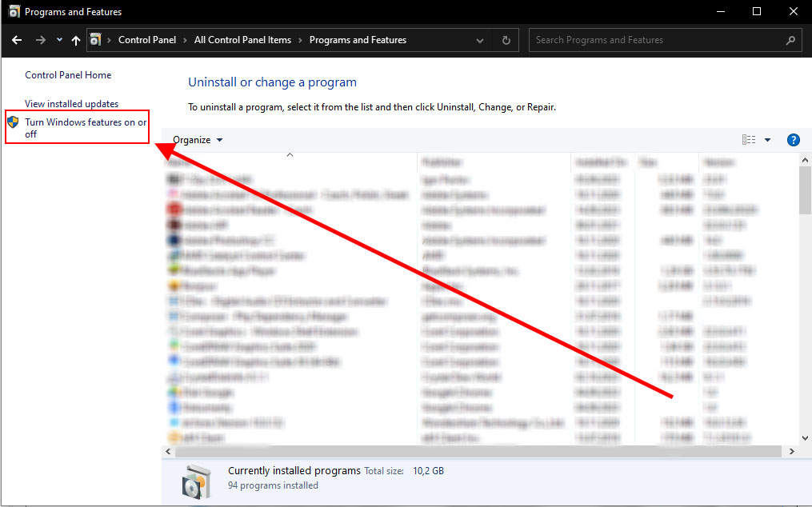Open help via blue question mark icon

pos(793,140)
